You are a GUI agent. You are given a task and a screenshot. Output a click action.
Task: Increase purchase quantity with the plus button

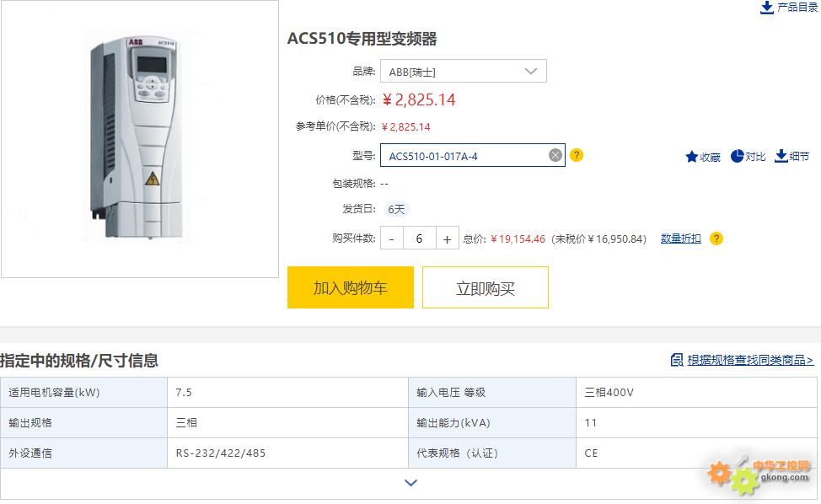pyautogui.click(x=447, y=239)
